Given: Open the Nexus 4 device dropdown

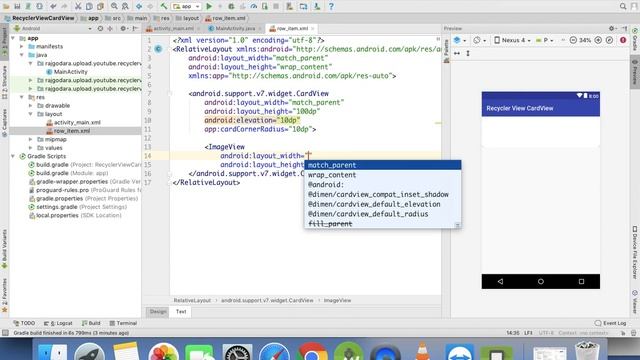Looking at the screenshot, I should pos(513,40).
